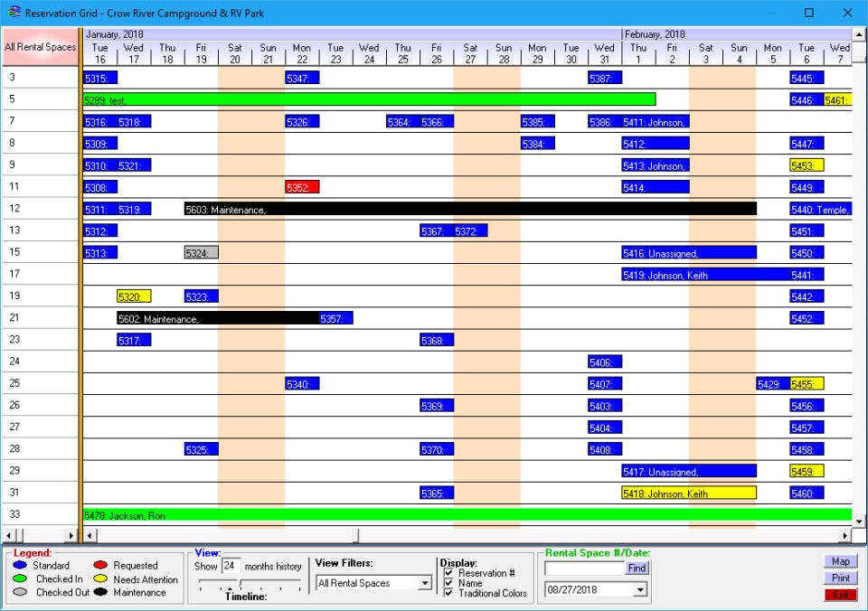Click the blue Standard legend oval
The height and width of the screenshot is (611, 868).
(19, 565)
